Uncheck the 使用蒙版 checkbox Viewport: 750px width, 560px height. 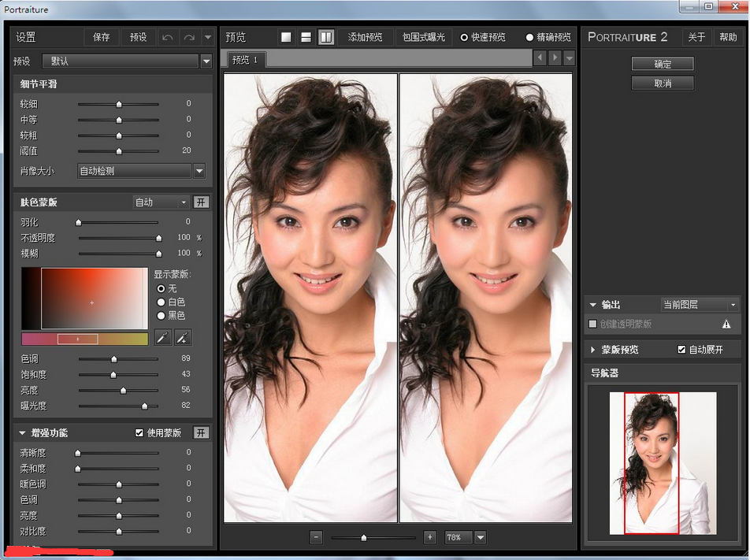pyautogui.click(x=139, y=432)
